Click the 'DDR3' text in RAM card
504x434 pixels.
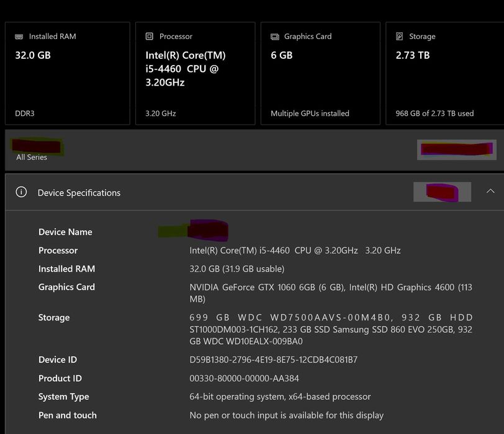[25, 113]
